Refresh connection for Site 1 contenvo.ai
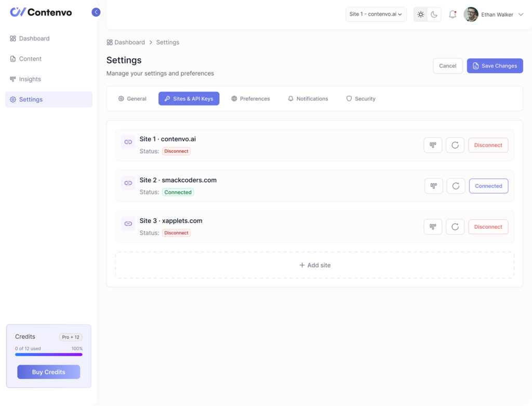Viewport: 532px width, 406px height. (455, 145)
